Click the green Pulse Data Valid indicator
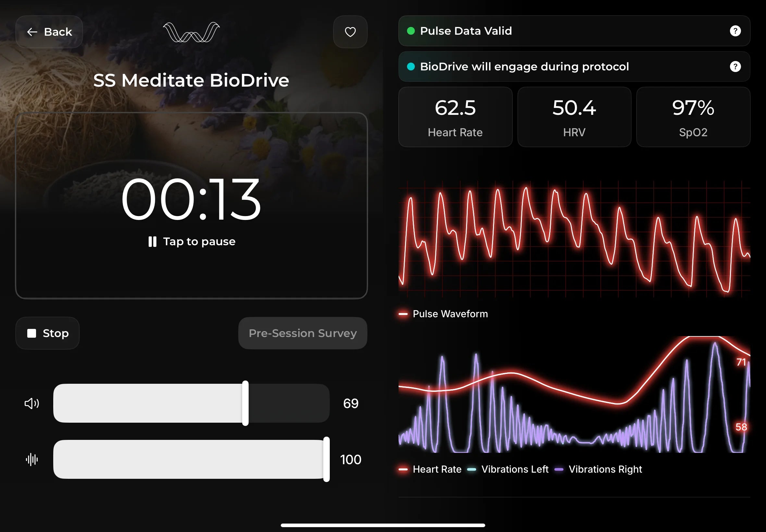 411,31
